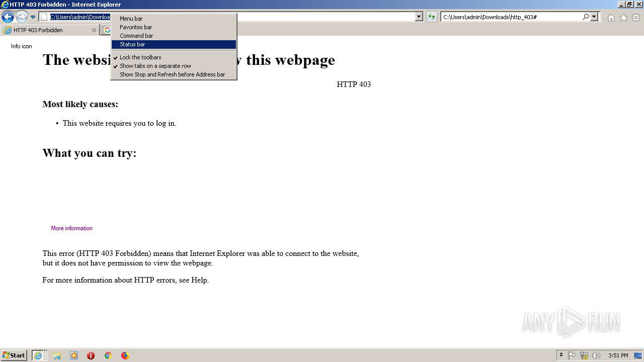Close the HTTP 403 Forbidden tab
The image size is (644, 362).
tap(94, 30)
